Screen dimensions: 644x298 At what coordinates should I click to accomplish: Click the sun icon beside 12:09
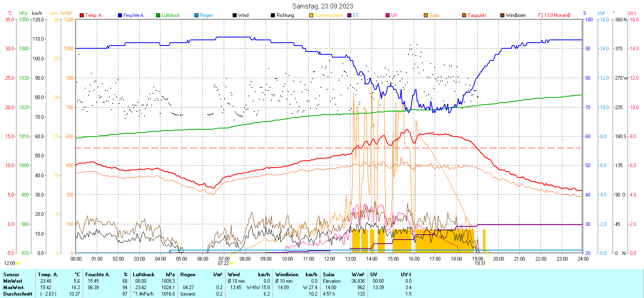(x=18, y=263)
